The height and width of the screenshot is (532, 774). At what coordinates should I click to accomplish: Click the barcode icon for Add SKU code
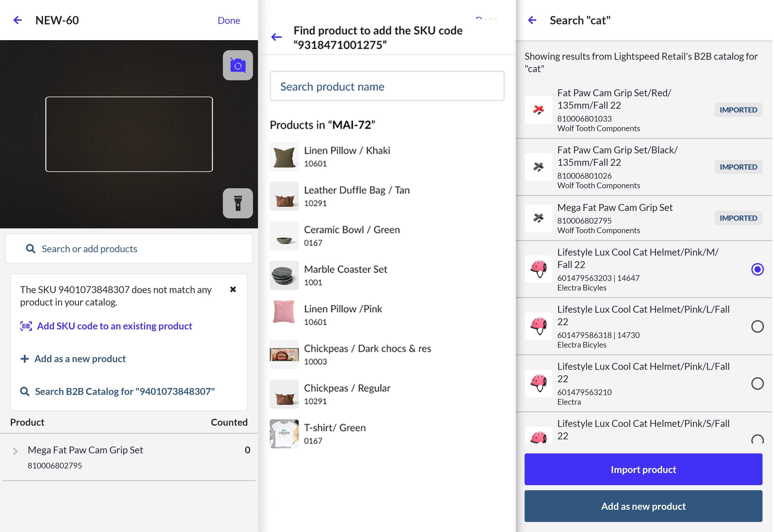click(x=26, y=326)
